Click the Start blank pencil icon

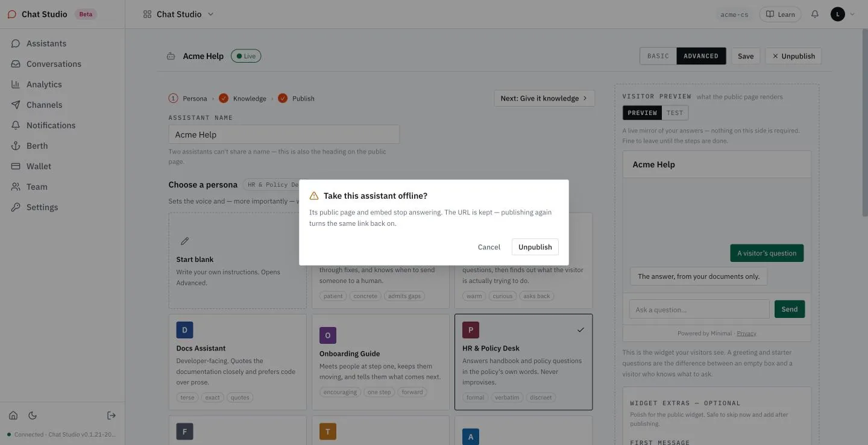[x=185, y=241]
